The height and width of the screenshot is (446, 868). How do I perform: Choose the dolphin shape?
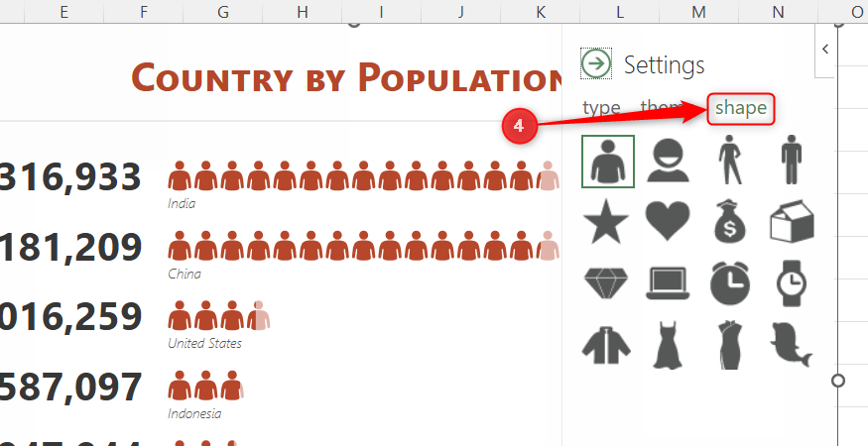(x=792, y=345)
